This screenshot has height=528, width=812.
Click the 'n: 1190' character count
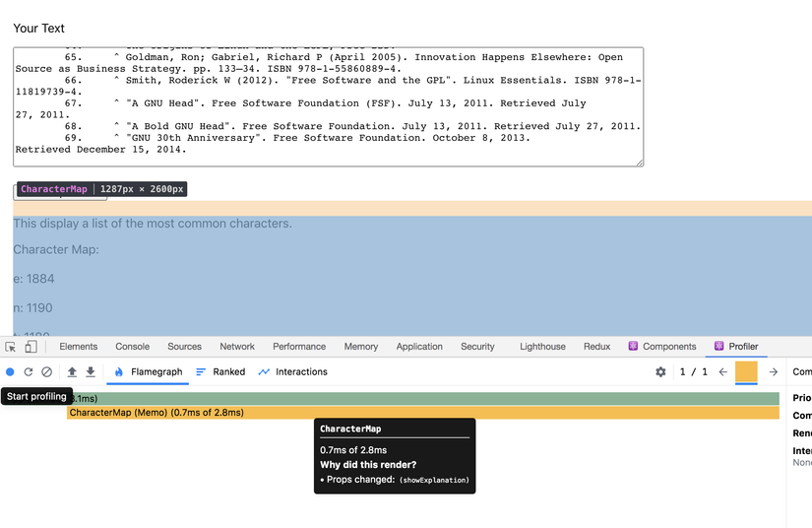tap(32, 307)
